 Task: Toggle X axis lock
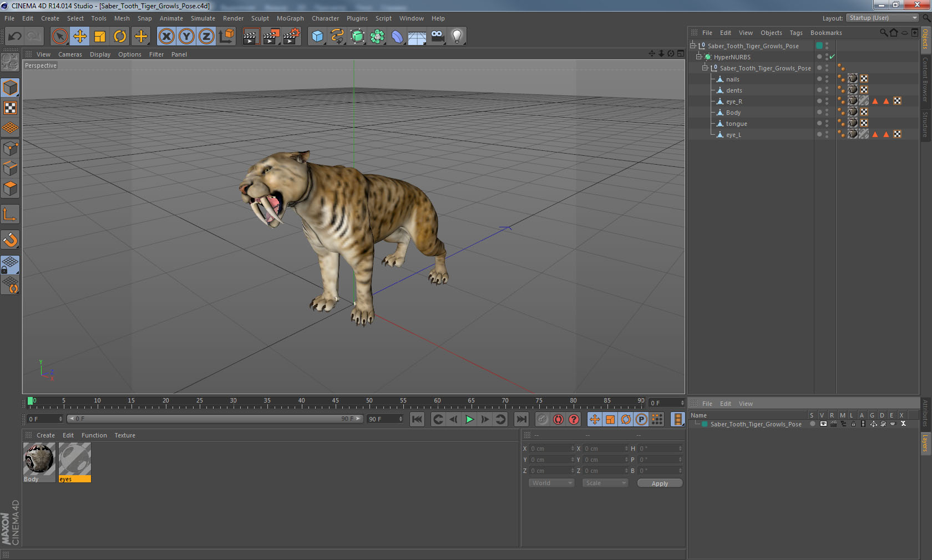(166, 37)
